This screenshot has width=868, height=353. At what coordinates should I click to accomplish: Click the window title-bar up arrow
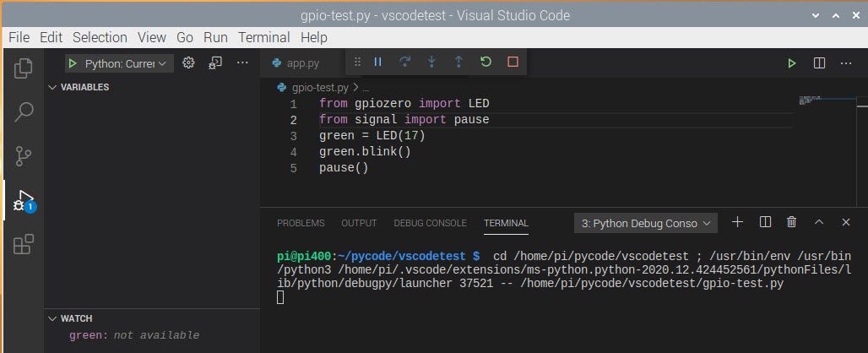(x=837, y=15)
